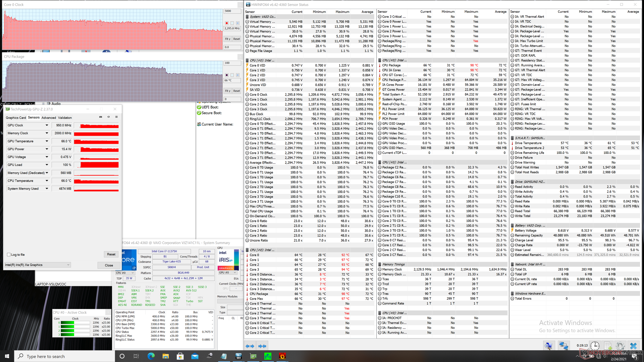The width and height of the screenshot is (644, 362).
Task: Click Close button in GPU-Z
Action: (109, 265)
